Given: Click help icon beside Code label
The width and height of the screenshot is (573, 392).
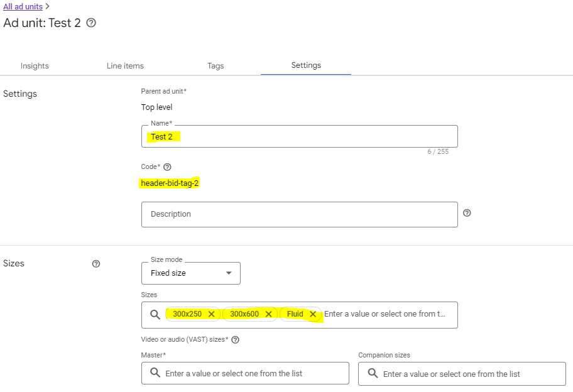Looking at the screenshot, I should (x=167, y=167).
